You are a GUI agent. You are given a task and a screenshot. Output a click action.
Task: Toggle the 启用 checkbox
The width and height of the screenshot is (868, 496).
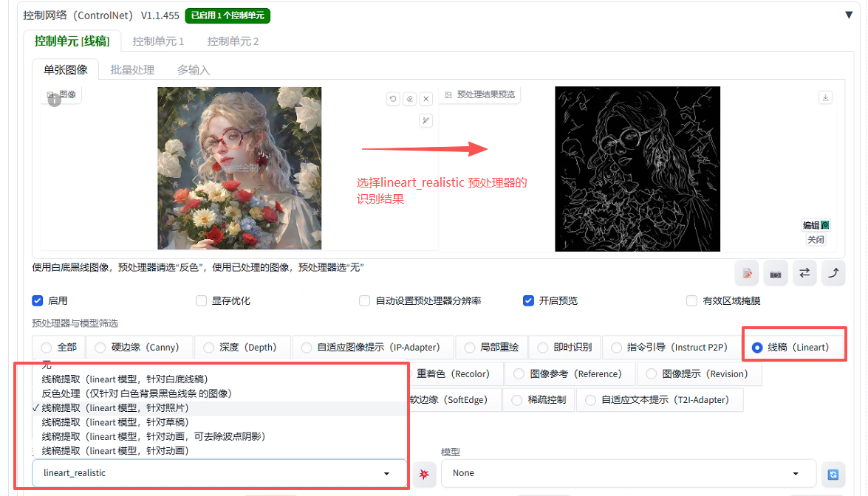38,301
